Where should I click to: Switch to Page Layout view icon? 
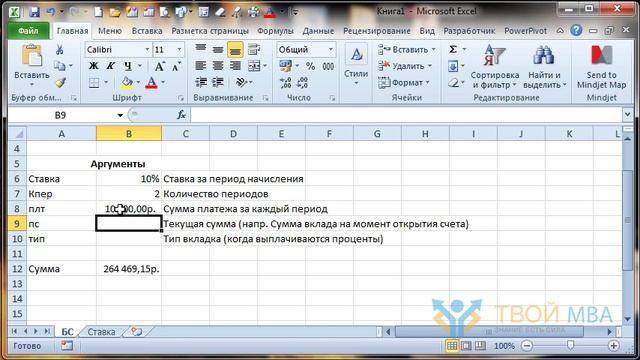tap(466, 346)
